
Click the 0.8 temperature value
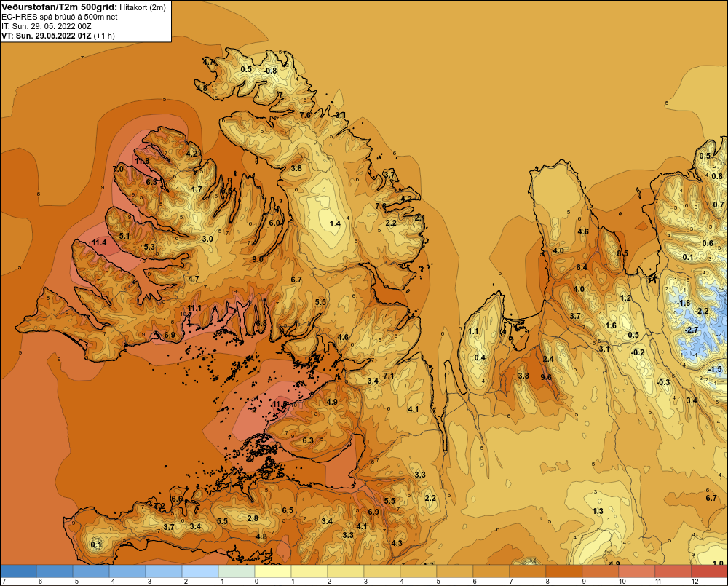click(x=717, y=176)
